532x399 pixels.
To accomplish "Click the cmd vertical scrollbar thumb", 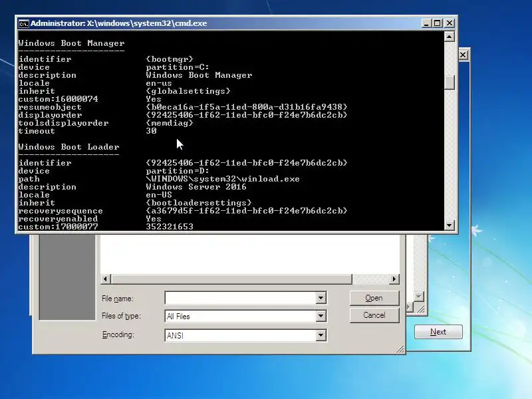I will pyautogui.click(x=450, y=82).
